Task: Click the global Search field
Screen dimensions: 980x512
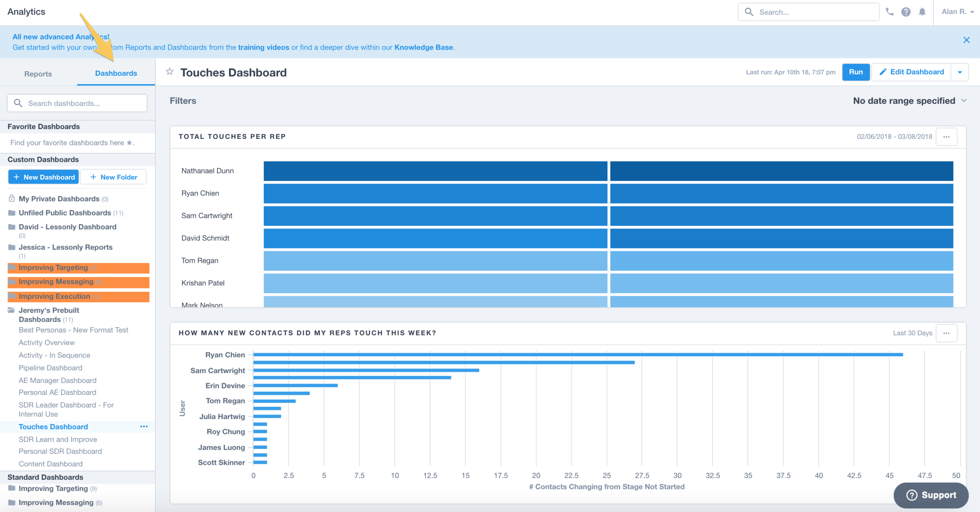Action: (x=808, y=12)
